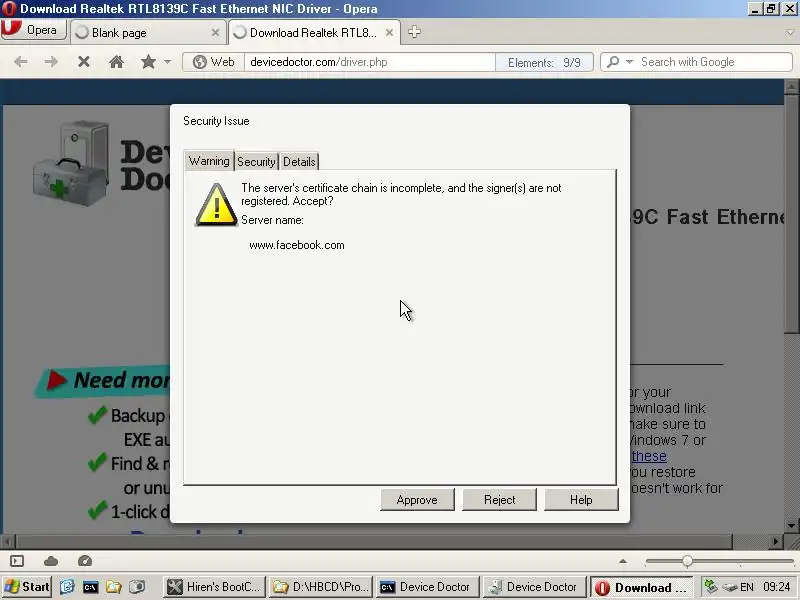Close the Download Realtek tab
This screenshot has height=600, width=800.
[x=389, y=33]
